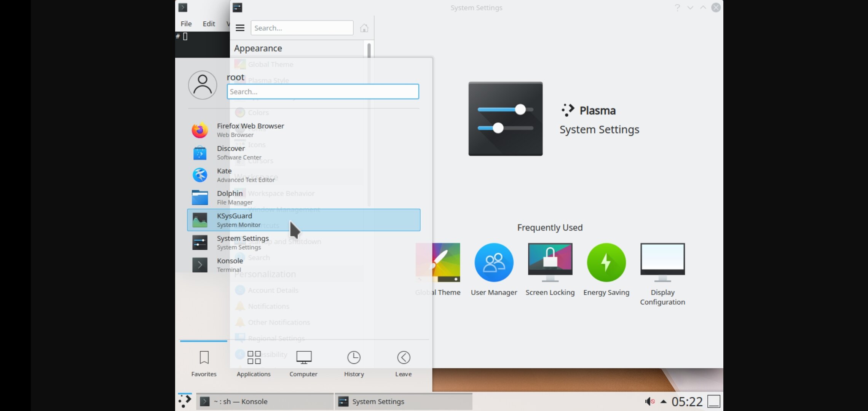Viewport: 868px width, 411px height.
Task: Switch to History tab in launcher
Action: [x=354, y=363]
